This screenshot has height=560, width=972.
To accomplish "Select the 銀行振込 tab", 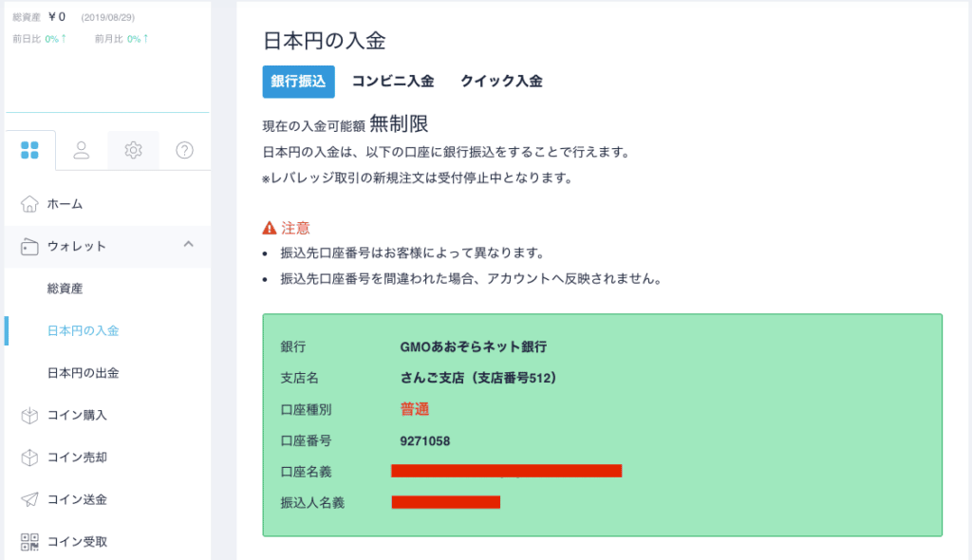I will pyautogui.click(x=298, y=82).
